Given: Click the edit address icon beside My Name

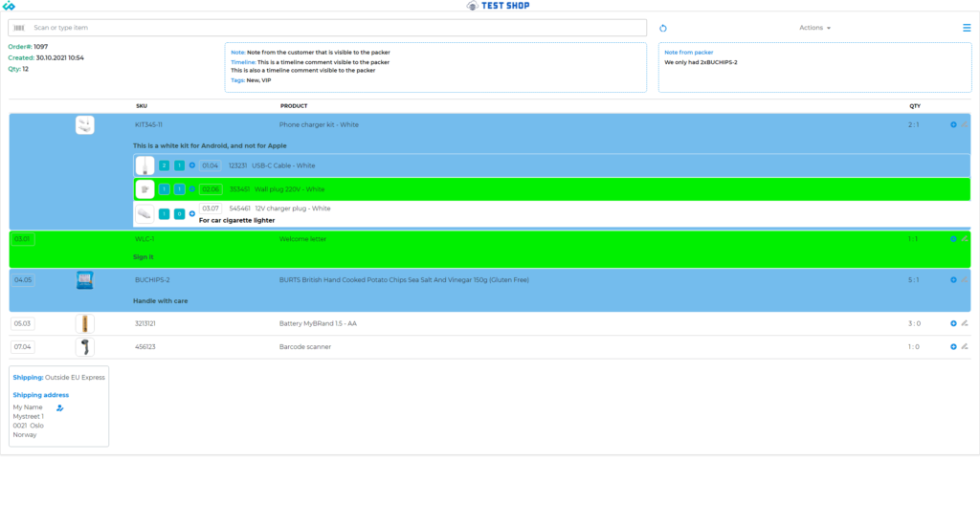Looking at the screenshot, I should (59, 407).
